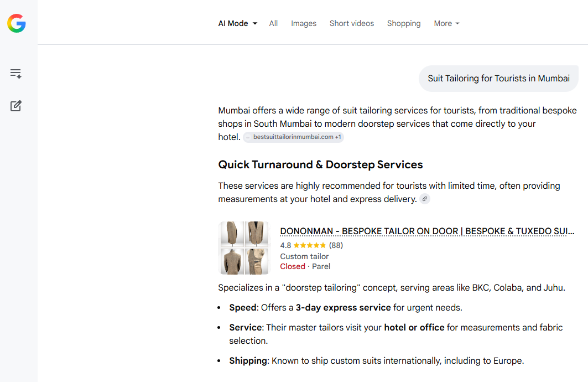
Task: Click the "Custom tailor" category label
Action: (304, 256)
